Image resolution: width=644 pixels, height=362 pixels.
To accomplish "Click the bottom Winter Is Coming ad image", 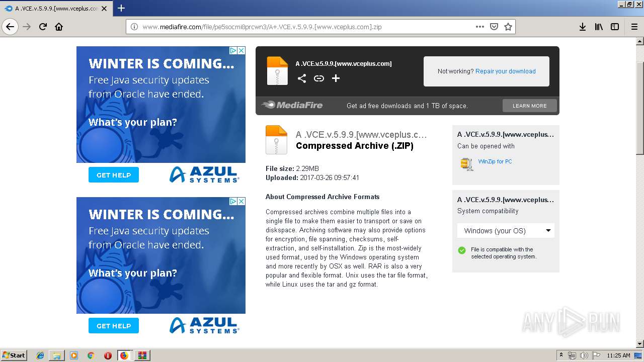I will coord(161,255).
